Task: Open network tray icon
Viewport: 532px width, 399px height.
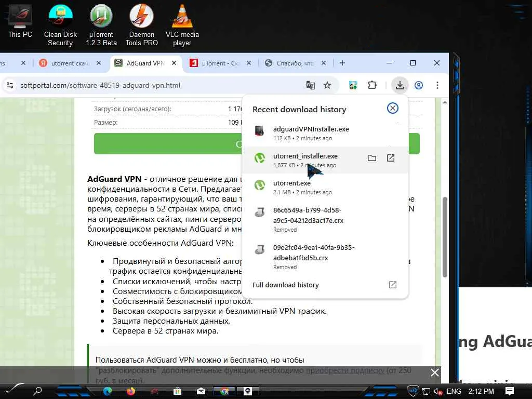Action: coord(426,392)
